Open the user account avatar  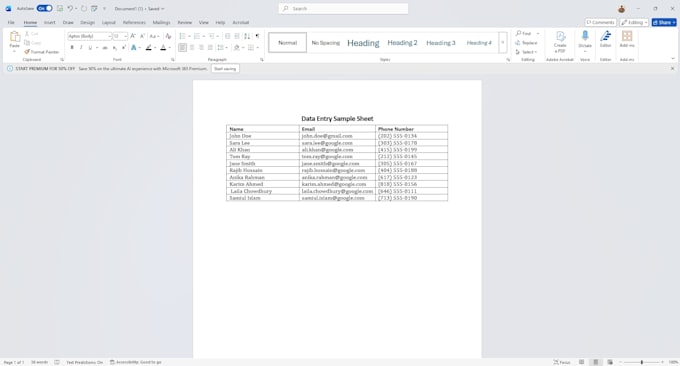(621, 9)
